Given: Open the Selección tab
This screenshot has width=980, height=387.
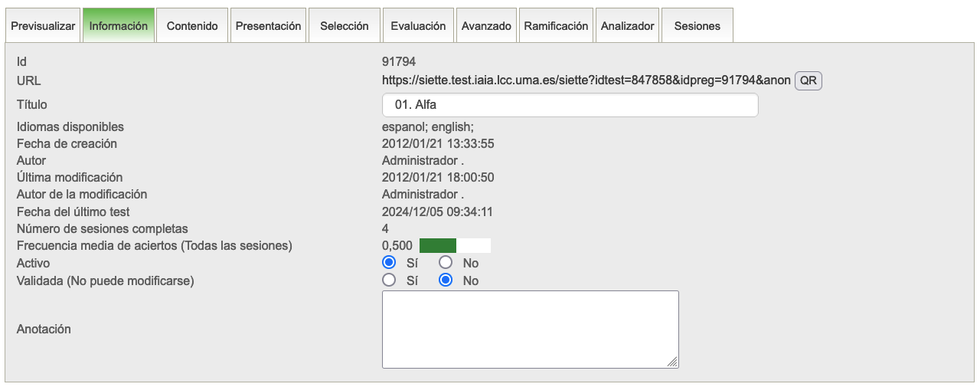Looking at the screenshot, I should coord(344,26).
